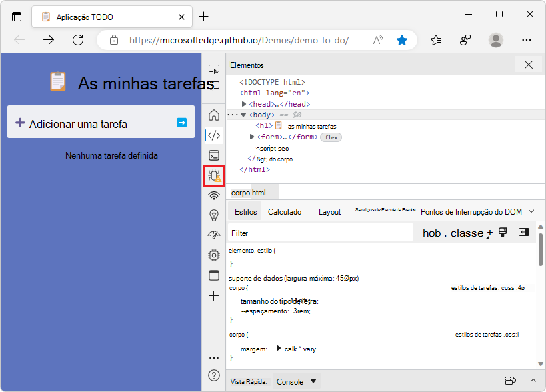Open the Pontos de Interrupção do DOM chevron
The height and width of the screenshot is (392, 546).
[532, 211]
